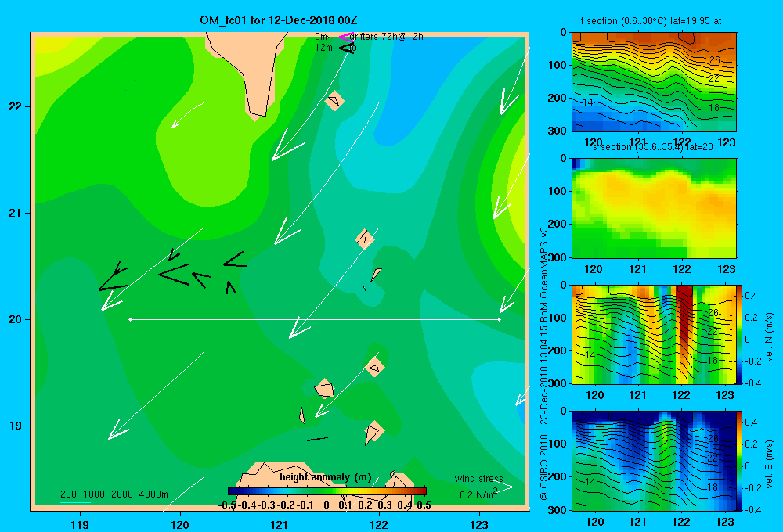Click longitude tick label 122 on main map
The width and height of the screenshot is (783, 532).
(379, 524)
